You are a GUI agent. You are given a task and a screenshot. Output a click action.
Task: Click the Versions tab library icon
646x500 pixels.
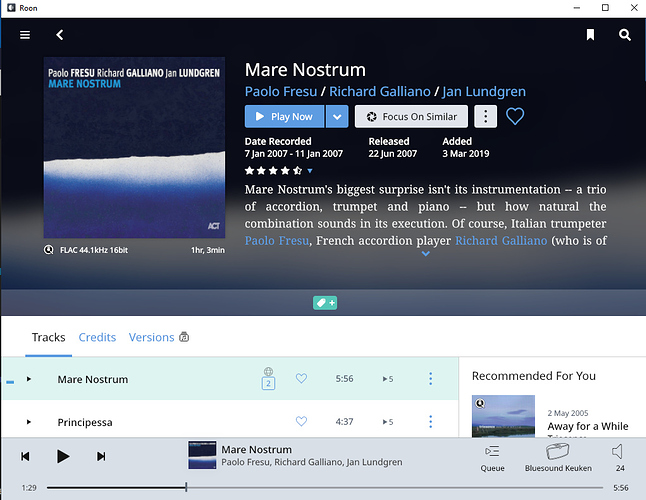click(184, 337)
